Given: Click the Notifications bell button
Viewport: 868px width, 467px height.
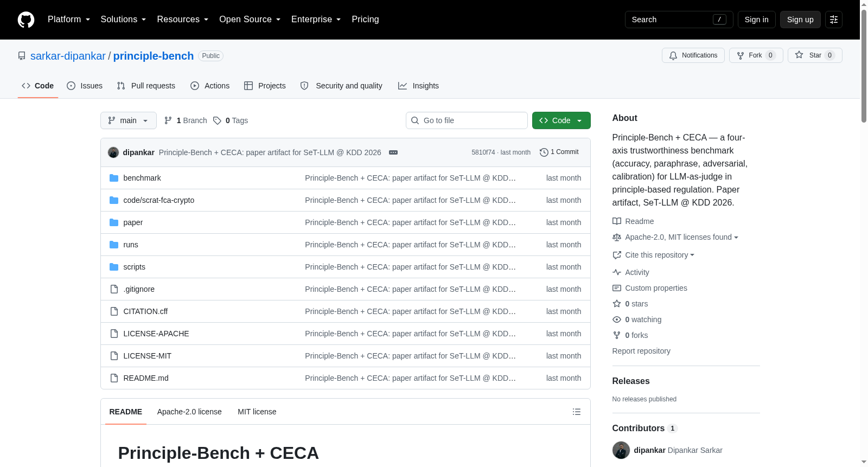Looking at the screenshot, I should (x=693, y=55).
